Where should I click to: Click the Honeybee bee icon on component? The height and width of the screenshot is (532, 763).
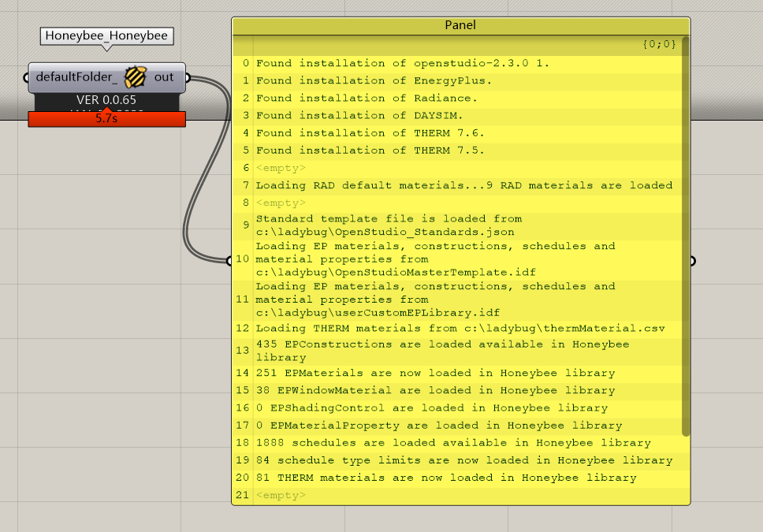pyautogui.click(x=136, y=77)
